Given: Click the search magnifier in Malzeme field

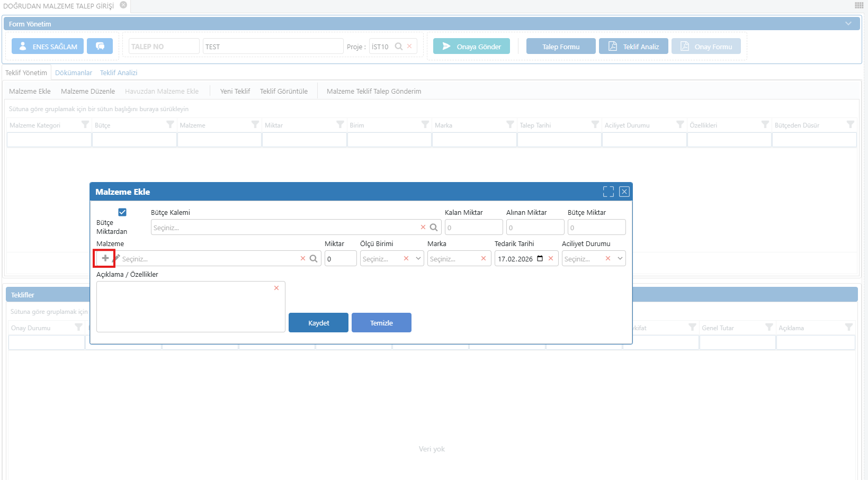Looking at the screenshot, I should [x=314, y=259].
